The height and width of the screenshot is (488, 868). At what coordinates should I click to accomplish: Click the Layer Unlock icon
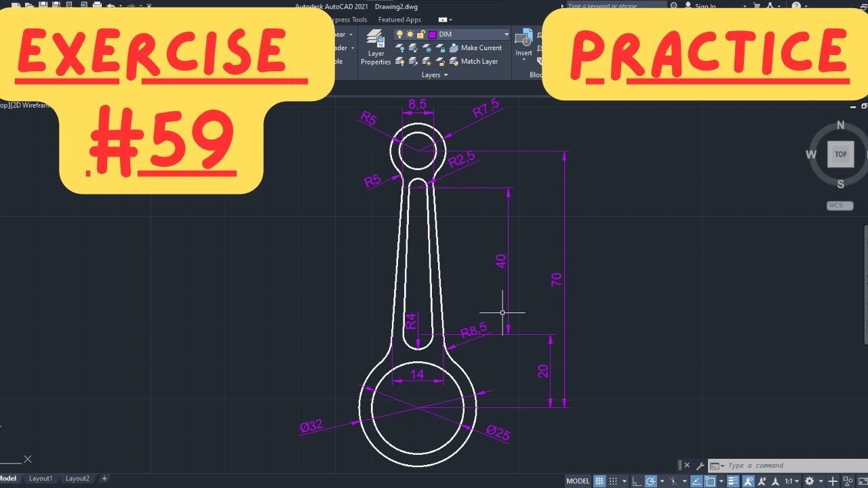click(x=441, y=62)
